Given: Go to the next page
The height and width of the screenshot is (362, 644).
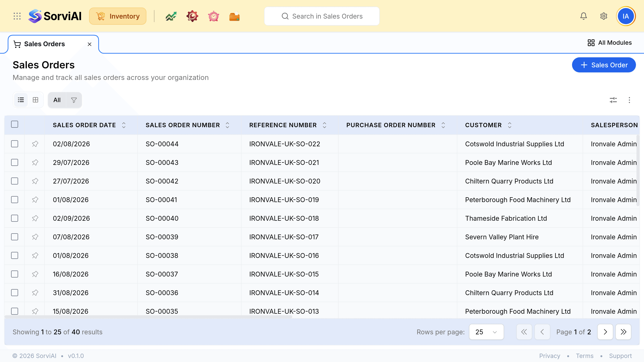Looking at the screenshot, I should click(605, 332).
